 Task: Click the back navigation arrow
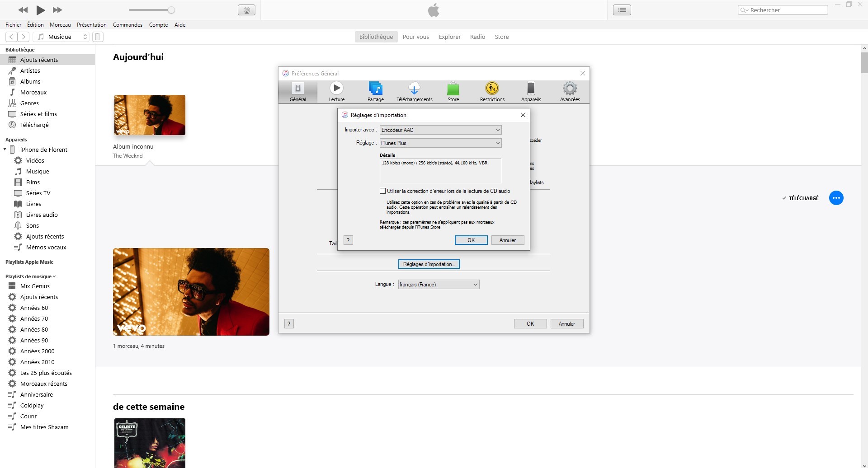11,37
